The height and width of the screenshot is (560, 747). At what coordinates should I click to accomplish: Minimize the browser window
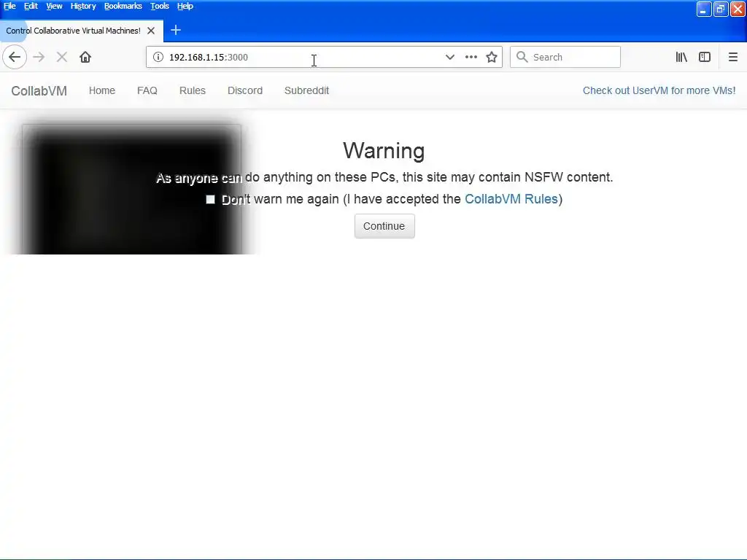(704, 9)
